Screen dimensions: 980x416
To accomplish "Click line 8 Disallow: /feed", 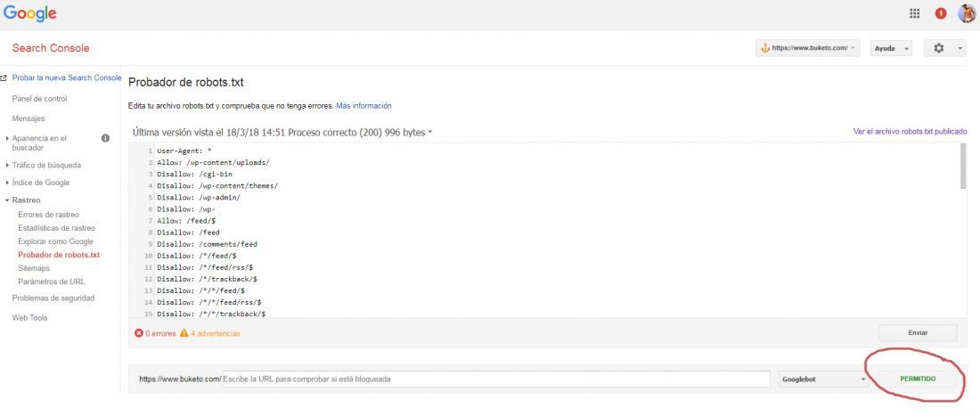I will click(x=188, y=232).
